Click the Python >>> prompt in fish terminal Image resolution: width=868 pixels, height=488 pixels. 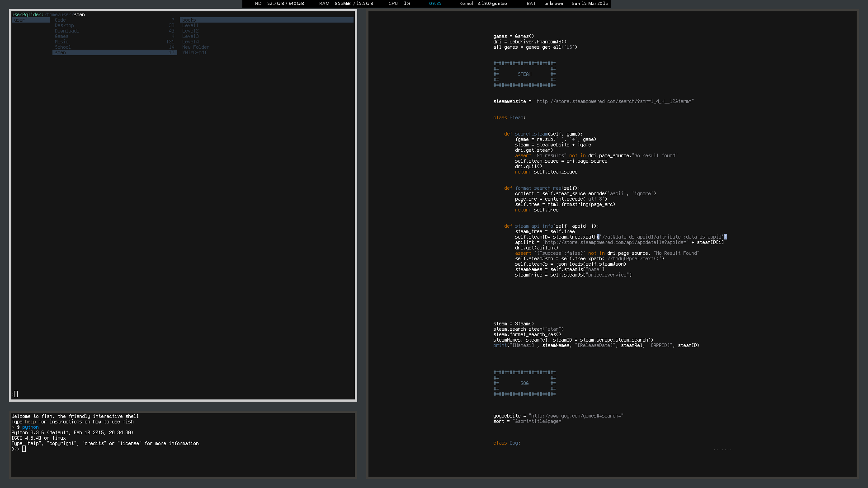tap(15, 449)
